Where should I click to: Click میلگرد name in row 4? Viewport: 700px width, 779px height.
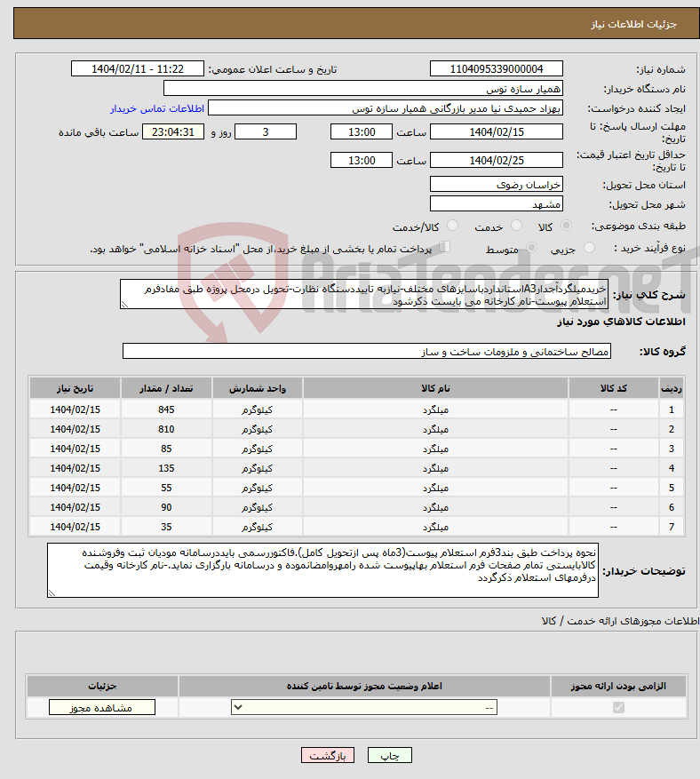pyautogui.click(x=435, y=468)
